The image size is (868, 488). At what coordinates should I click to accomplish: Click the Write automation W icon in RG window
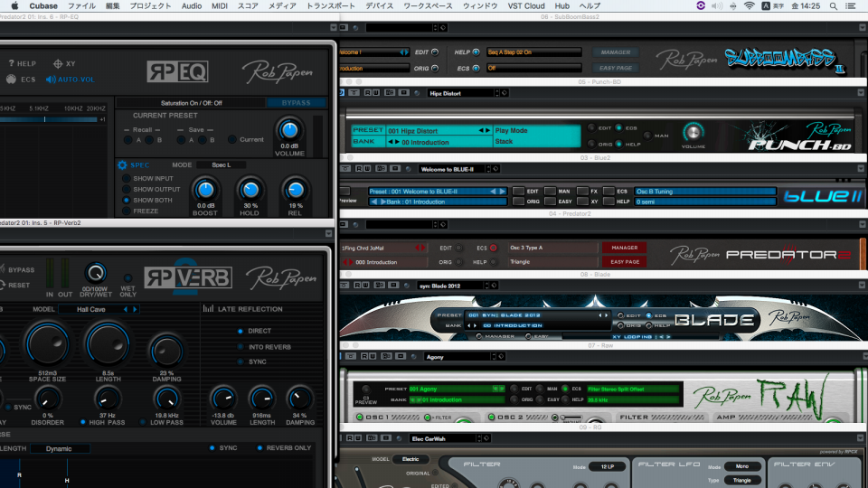(x=359, y=438)
